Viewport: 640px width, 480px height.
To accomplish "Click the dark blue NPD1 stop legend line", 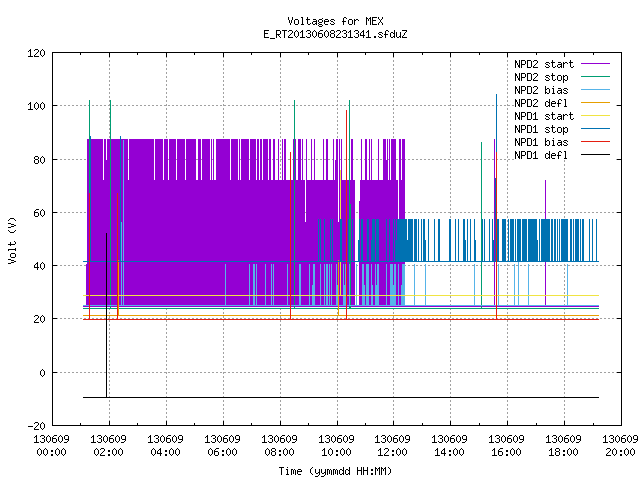I will click(x=595, y=129).
